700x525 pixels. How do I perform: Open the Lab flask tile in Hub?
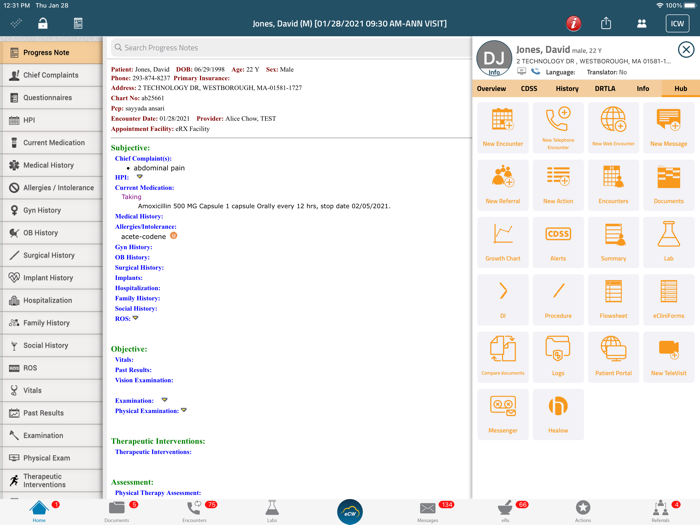tap(669, 242)
